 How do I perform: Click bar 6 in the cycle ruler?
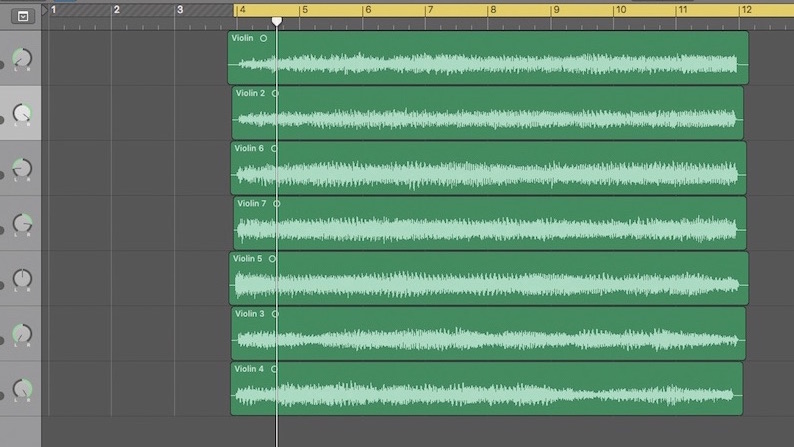tap(368, 10)
